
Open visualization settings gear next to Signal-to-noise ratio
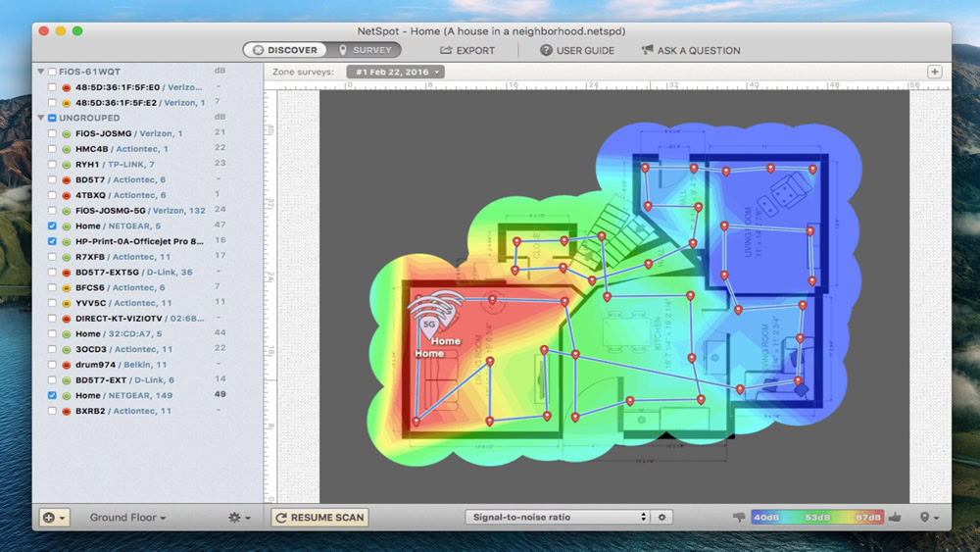tap(661, 517)
